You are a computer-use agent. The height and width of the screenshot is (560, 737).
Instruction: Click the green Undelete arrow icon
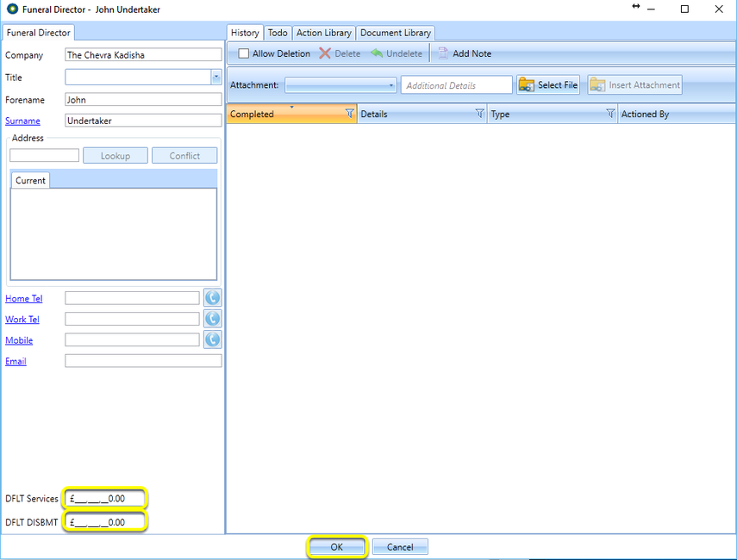(x=377, y=53)
